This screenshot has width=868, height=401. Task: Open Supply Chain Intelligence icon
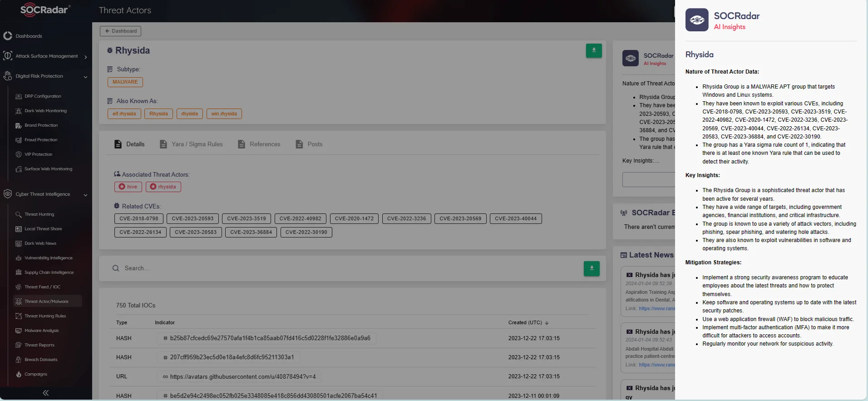click(19, 272)
